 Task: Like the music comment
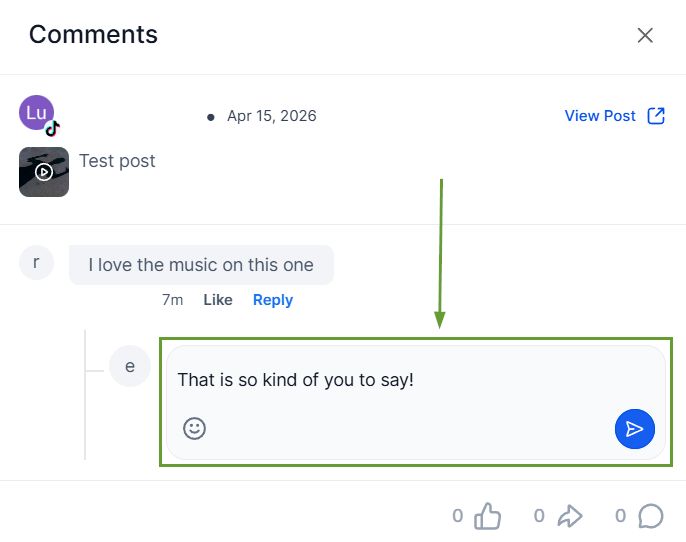pyautogui.click(x=218, y=300)
